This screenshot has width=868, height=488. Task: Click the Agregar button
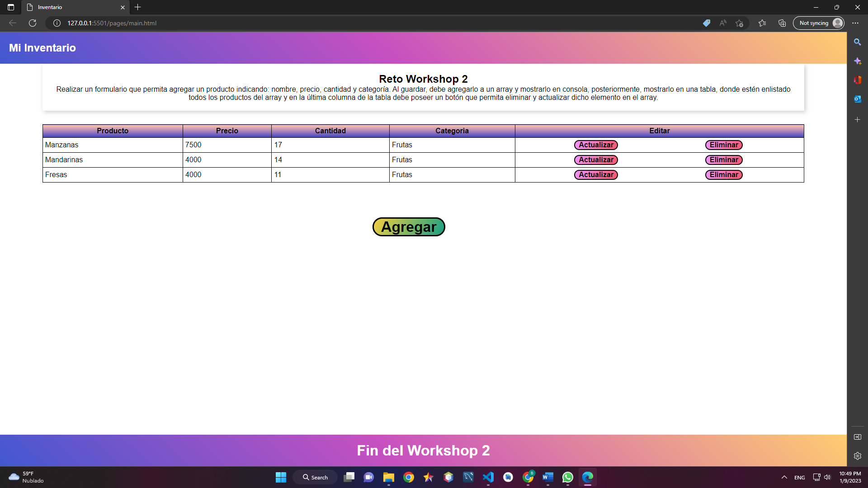408,226
